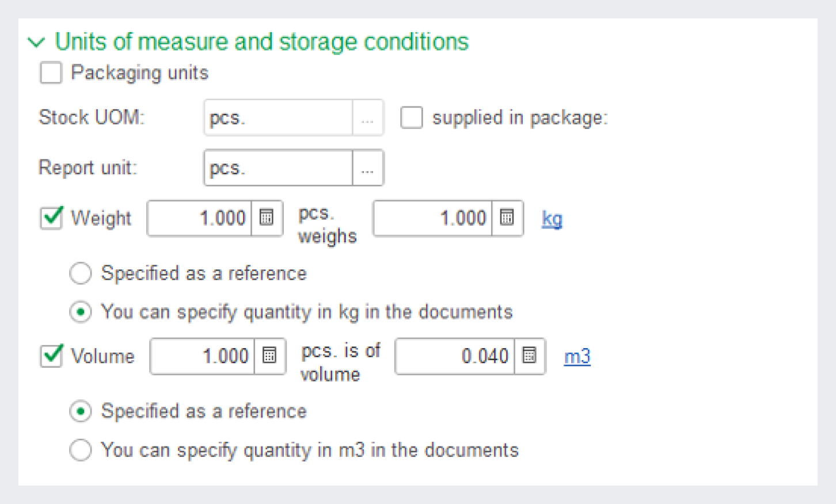Screen dimensions: 836x504
Task: Uncheck the Weight checkbox
Action: point(52,218)
